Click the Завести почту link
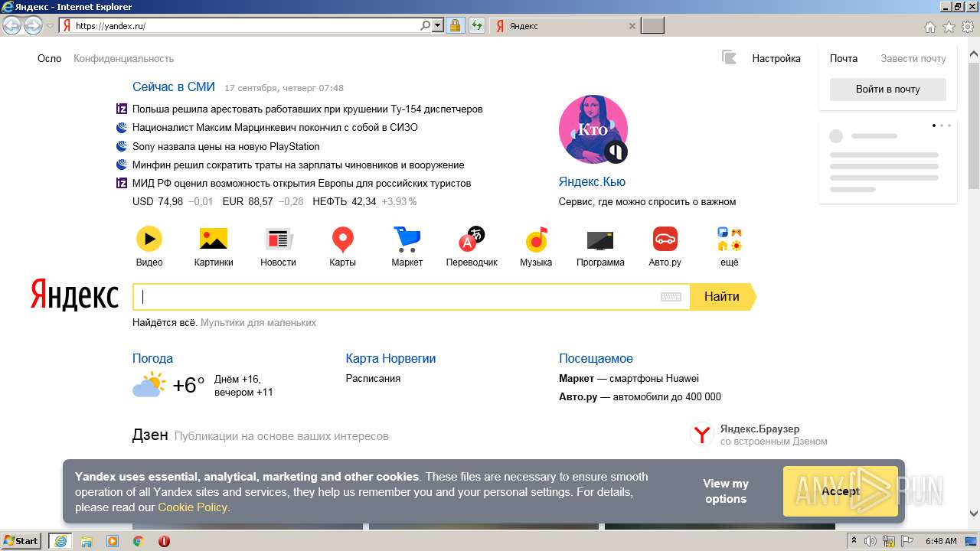 point(913,58)
